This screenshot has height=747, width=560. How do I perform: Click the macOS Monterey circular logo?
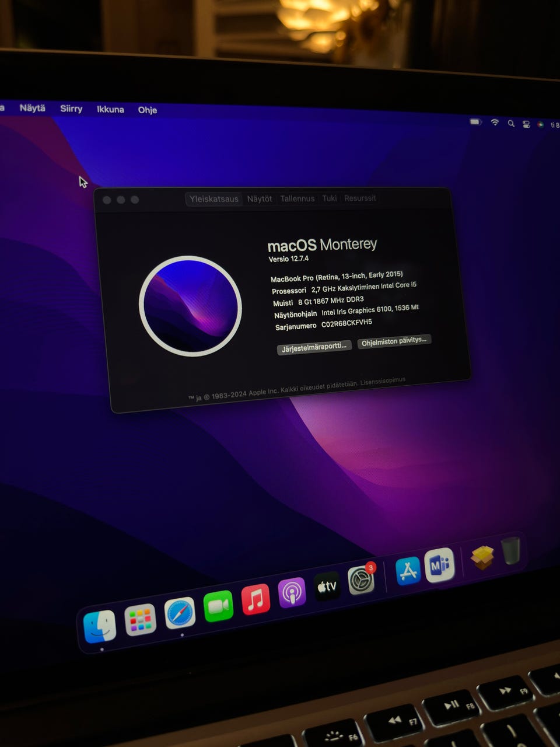tap(190, 305)
